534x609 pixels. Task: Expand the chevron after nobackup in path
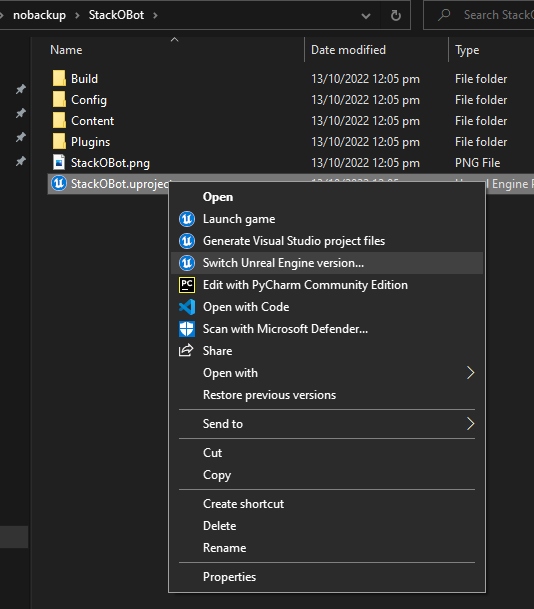coord(77,15)
